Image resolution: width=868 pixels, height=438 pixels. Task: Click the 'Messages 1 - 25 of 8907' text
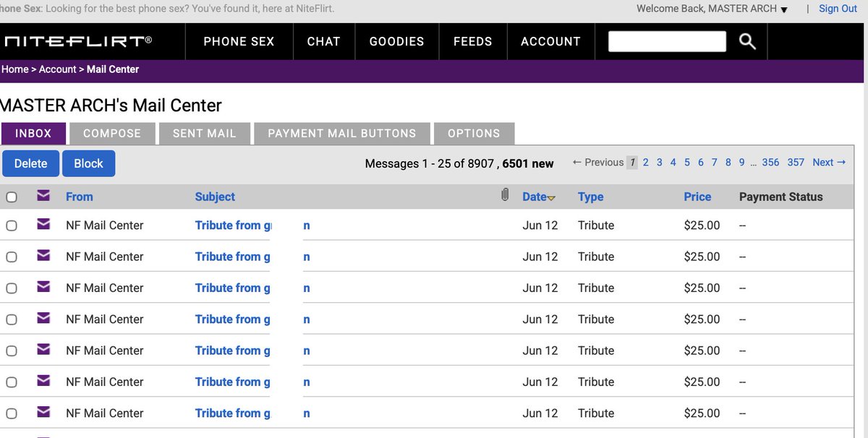coord(430,164)
